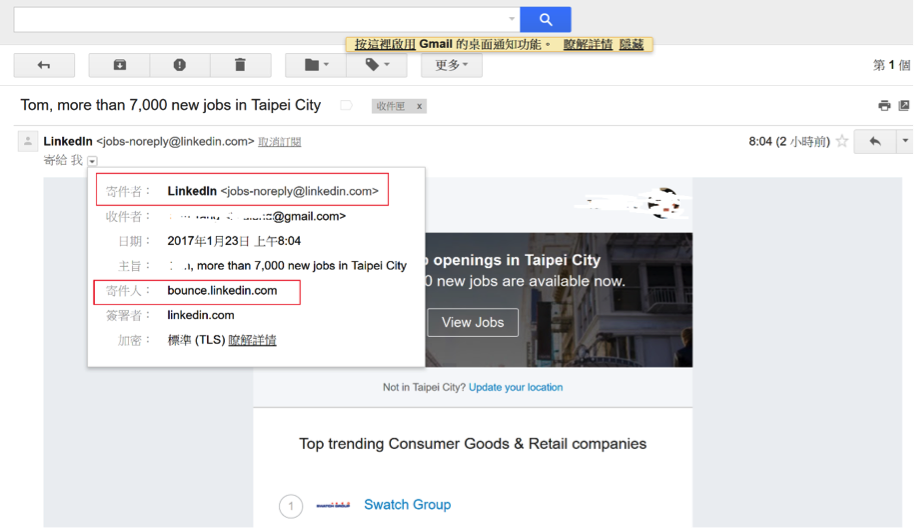The height and width of the screenshot is (528, 914).
Task: Open email in a new window
Action: click(904, 105)
